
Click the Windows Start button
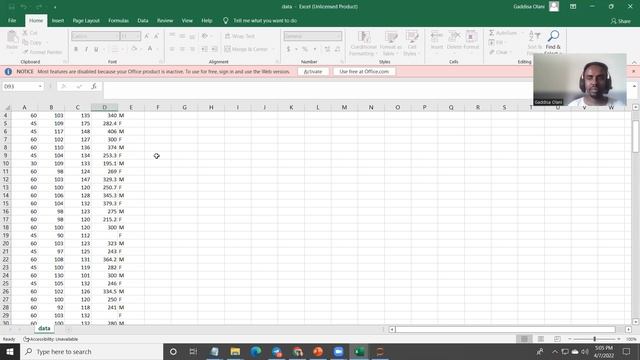coord(10,351)
